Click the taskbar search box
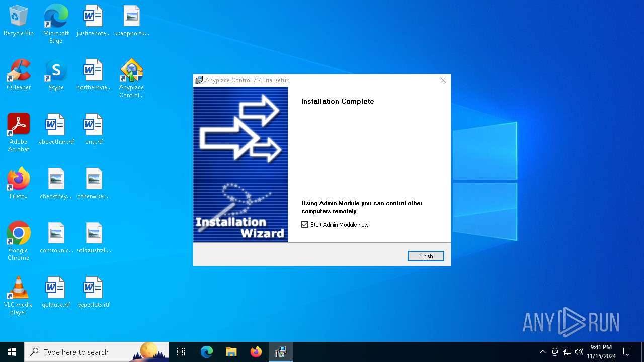Screen dimensions: 644x362 (x=97, y=352)
